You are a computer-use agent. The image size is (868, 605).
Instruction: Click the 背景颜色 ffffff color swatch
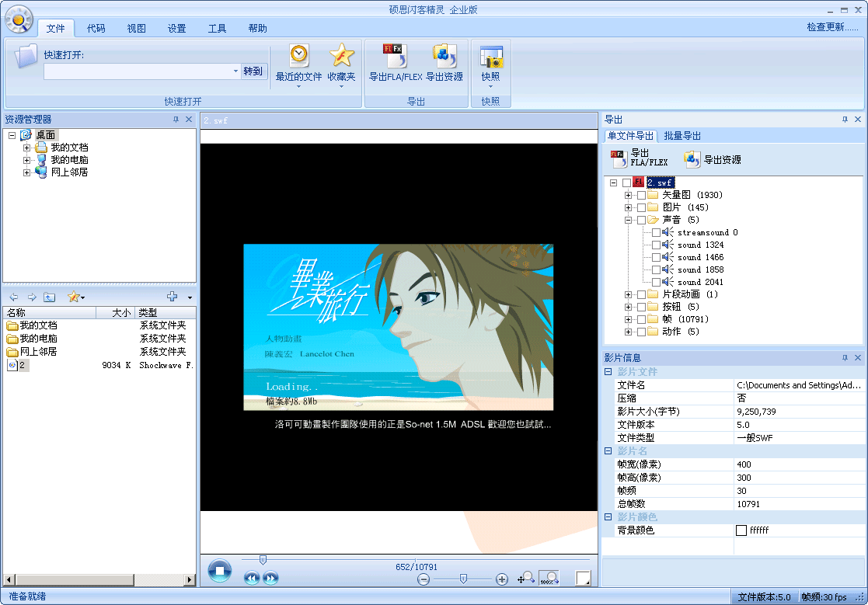click(741, 530)
